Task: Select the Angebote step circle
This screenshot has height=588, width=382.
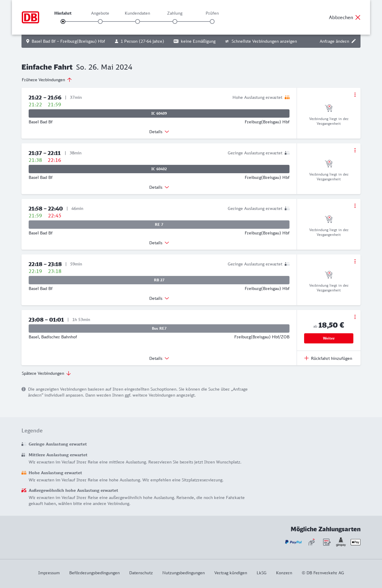Action: (100, 22)
